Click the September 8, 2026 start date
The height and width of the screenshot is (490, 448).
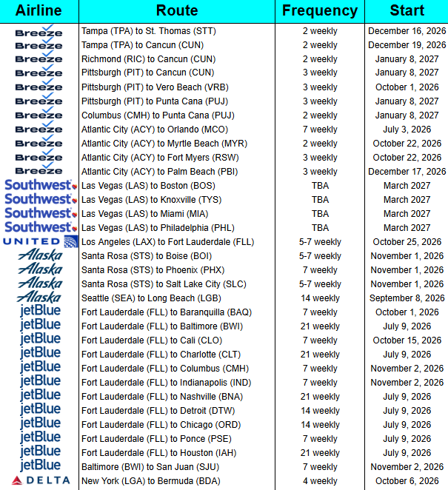click(407, 298)
